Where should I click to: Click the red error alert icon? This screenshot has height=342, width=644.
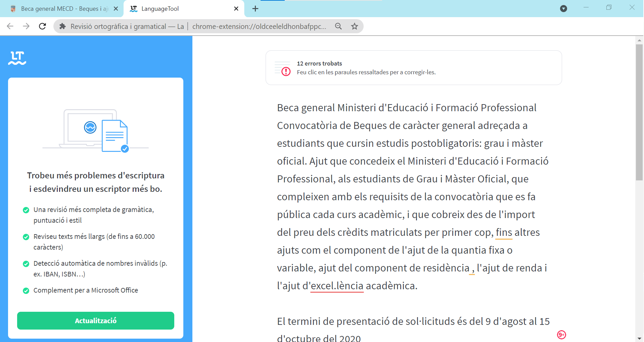[x=286, y=72]
